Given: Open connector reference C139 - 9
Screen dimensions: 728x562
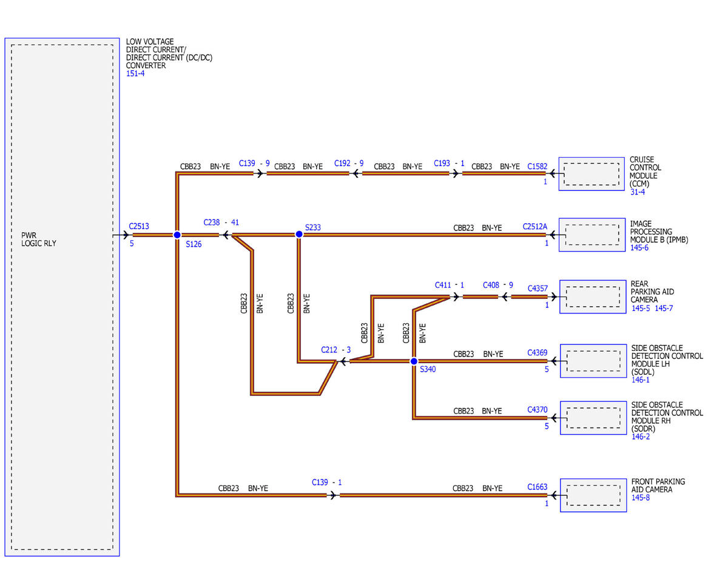Looking at the screenshot, I should point(254,163).
